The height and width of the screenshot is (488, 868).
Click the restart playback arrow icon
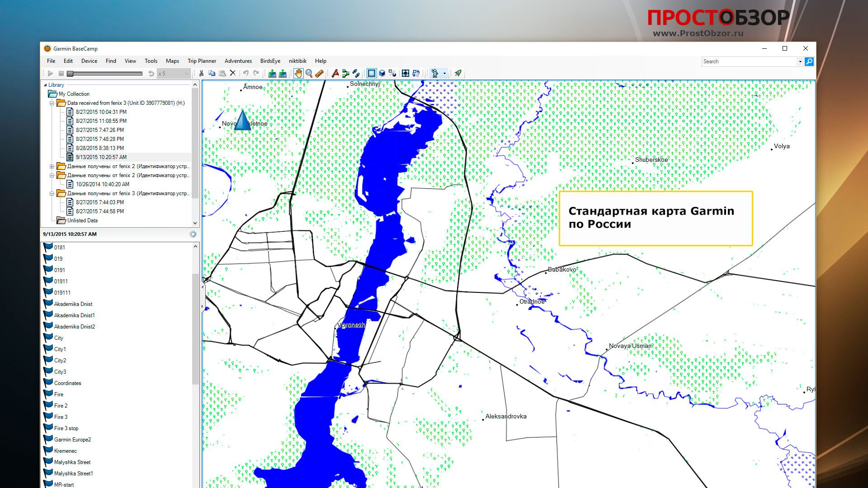151,73
